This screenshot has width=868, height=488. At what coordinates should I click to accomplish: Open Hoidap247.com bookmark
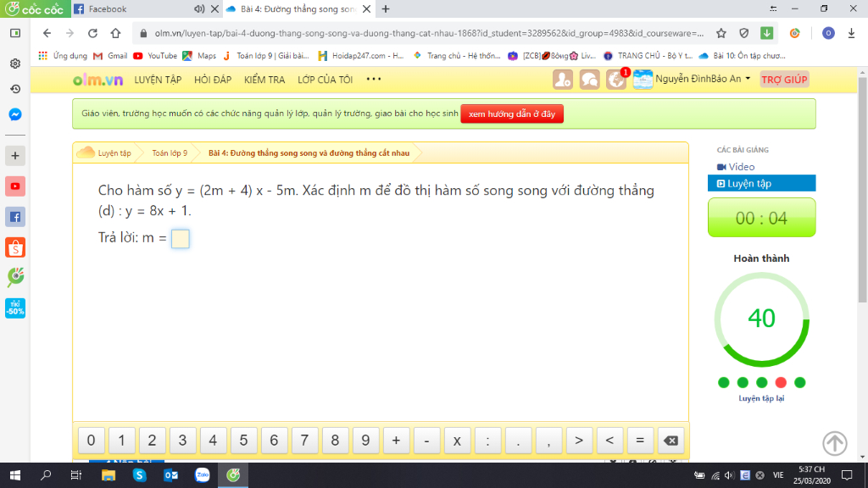pyautogui.click(x=361, y=56)
